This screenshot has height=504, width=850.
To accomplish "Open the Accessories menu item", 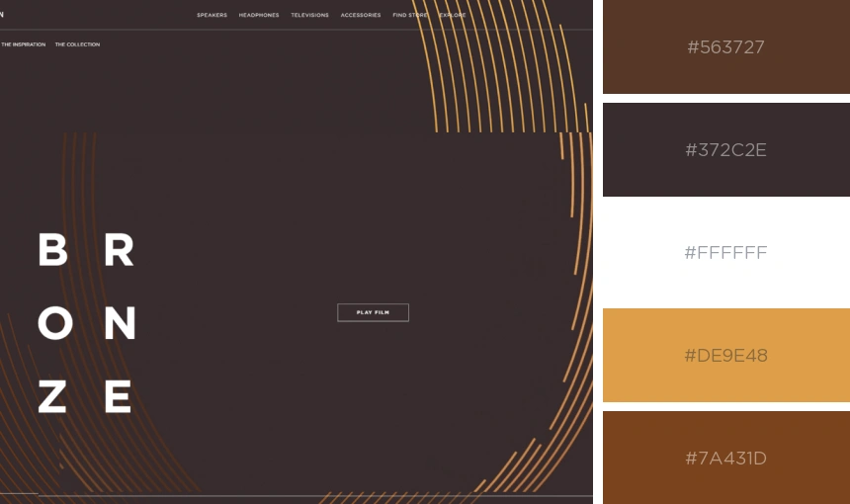I will click(361, 15).
